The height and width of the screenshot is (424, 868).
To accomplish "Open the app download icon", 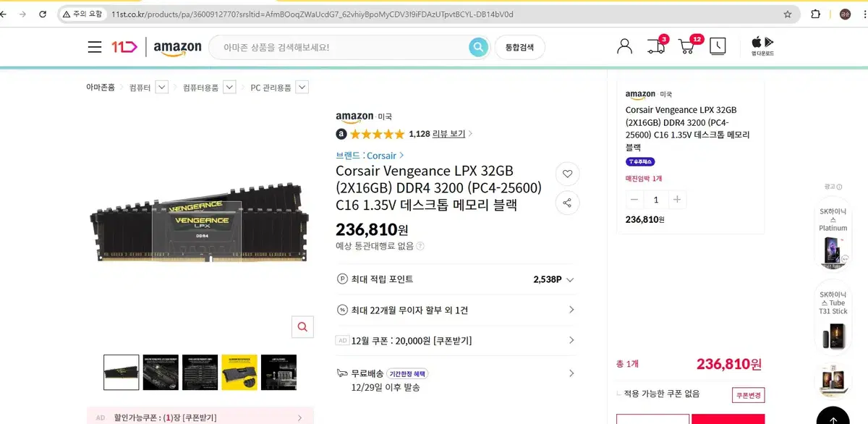I will (762, 46).
